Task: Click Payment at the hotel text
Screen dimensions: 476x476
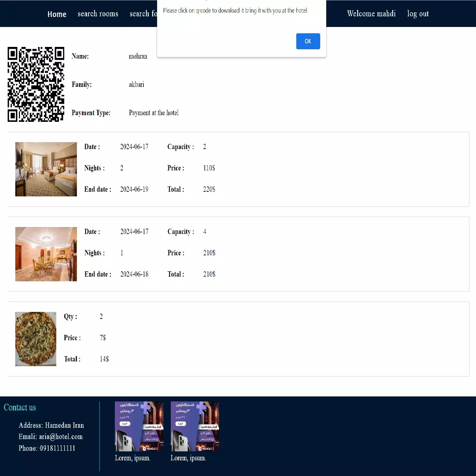Action: click(153, 113)
